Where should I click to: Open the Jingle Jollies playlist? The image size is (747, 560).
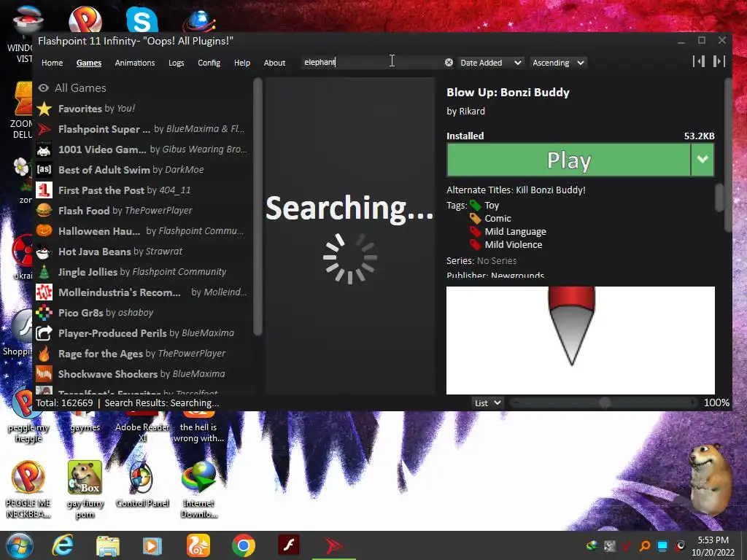tap(142, 272)
